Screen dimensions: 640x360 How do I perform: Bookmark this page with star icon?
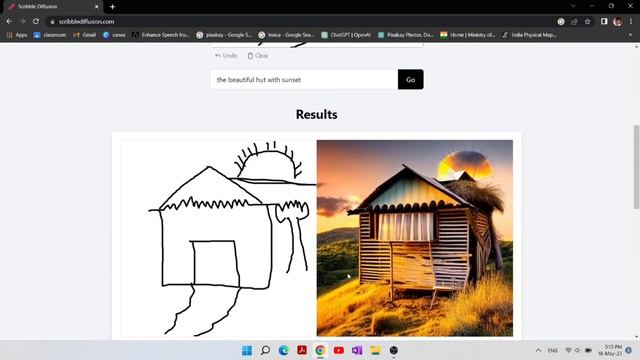[x=588, y=22]
